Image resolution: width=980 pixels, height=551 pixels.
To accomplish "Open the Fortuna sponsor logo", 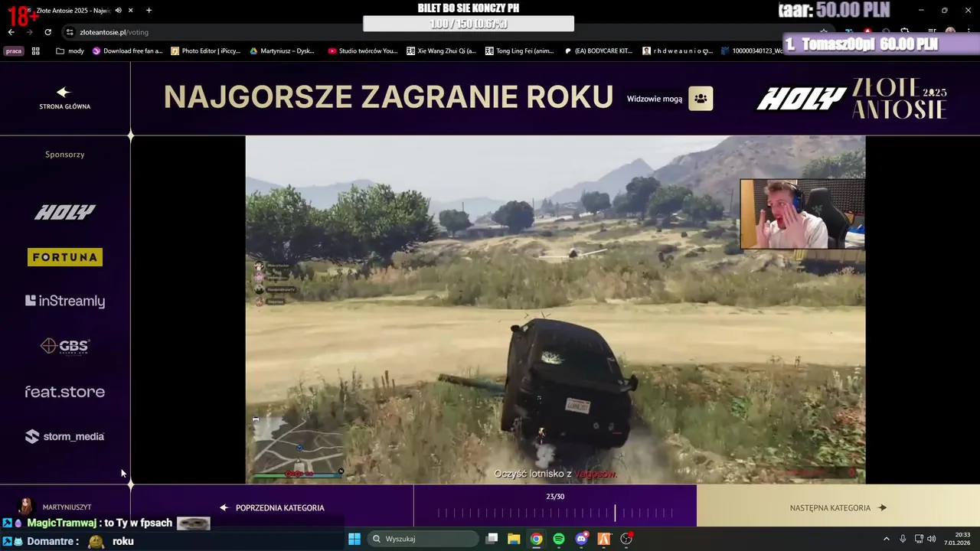I will (65, 257).
